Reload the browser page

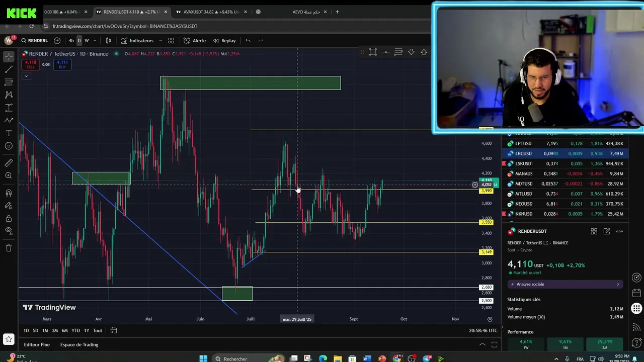(31, 26)
